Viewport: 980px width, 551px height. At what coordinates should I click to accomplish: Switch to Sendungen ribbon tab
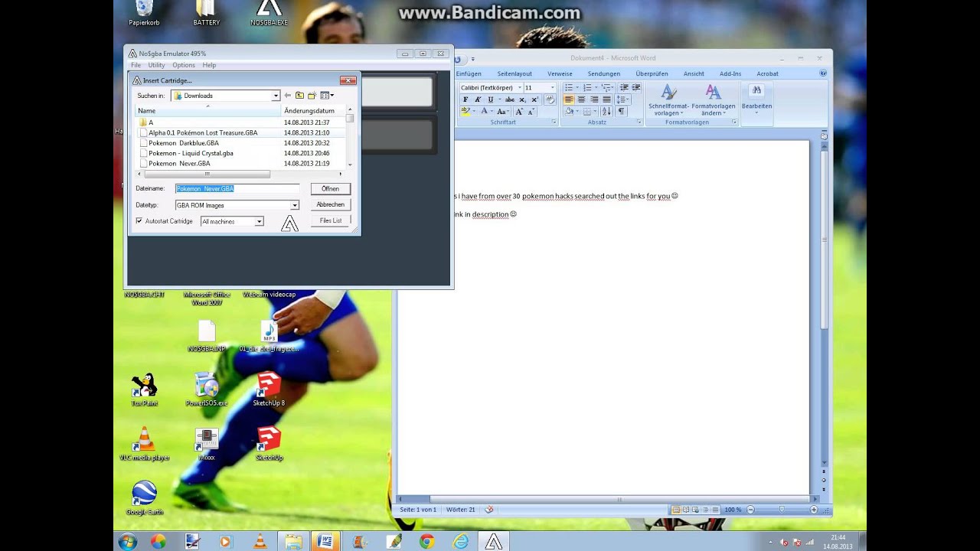[x=604, y=73]
